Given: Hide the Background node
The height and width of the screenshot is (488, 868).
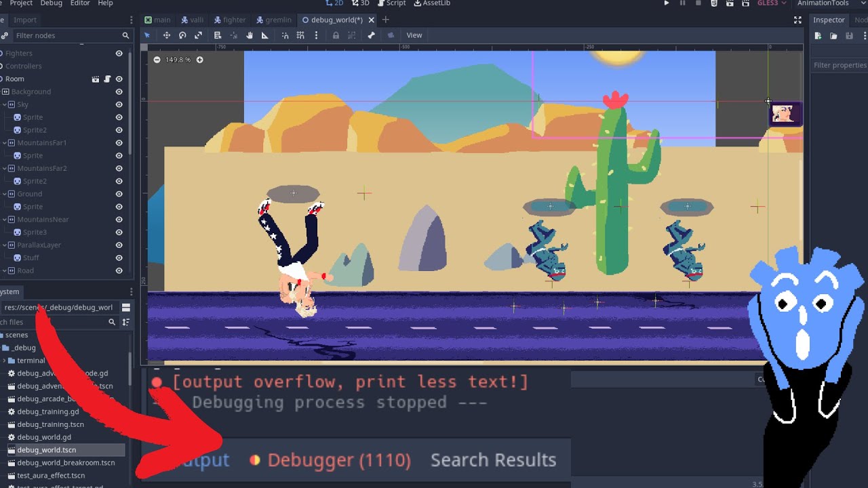Looking at the screenshot, I should [x=119, y=91].
